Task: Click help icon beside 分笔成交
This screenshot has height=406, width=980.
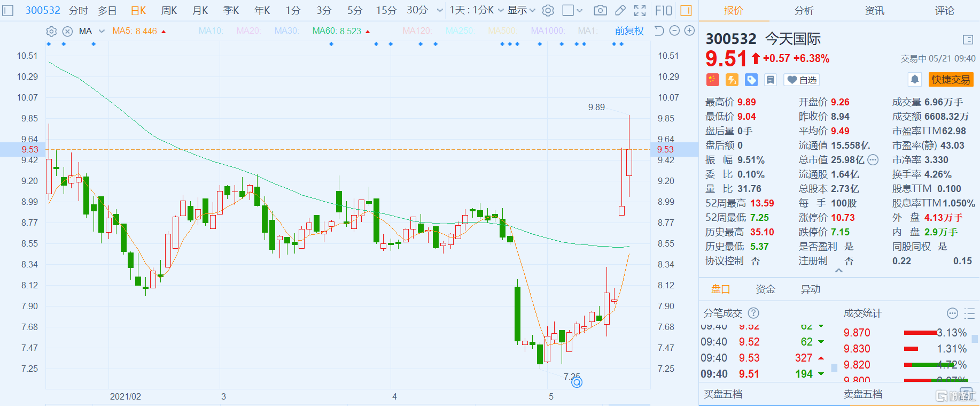Action: click(753, 313)
